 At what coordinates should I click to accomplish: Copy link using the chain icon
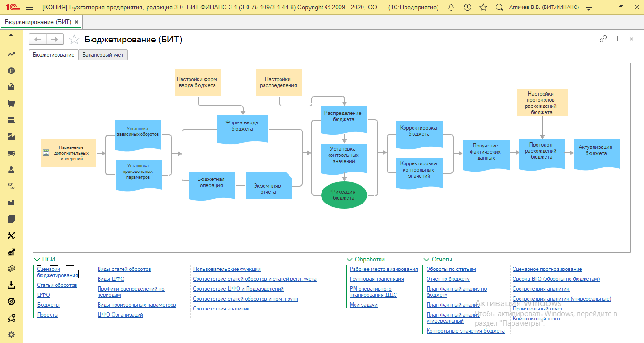[603, 39]
